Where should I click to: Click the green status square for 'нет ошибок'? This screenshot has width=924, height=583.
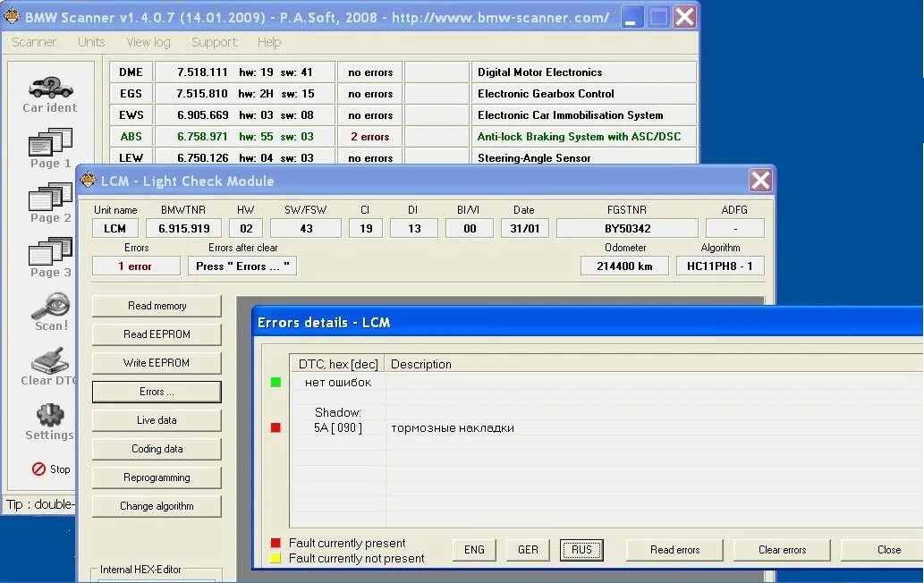(x=276, y=382)
